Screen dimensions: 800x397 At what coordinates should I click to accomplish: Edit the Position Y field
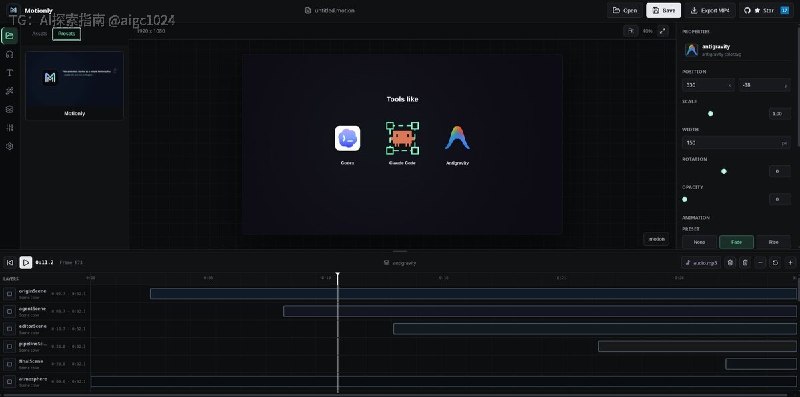coord(764,85)
